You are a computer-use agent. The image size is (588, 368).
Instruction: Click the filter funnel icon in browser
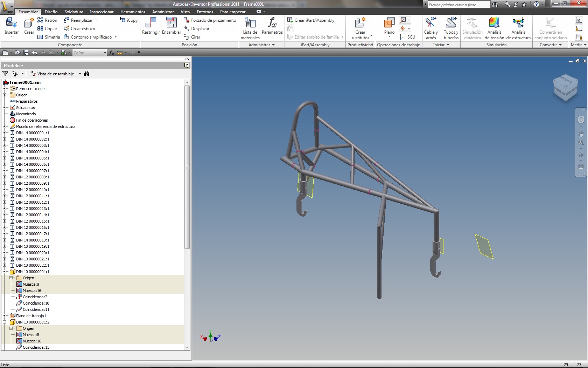[x=5, y=74]
